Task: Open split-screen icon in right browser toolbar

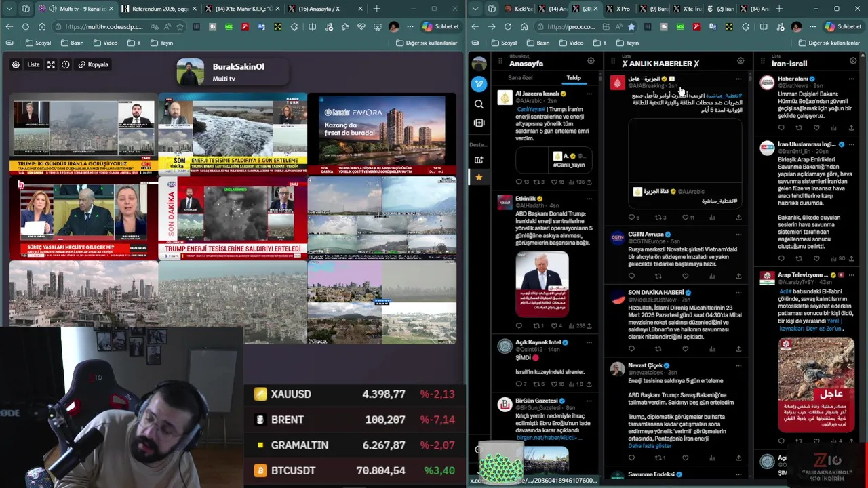Action: coord(764,26)
